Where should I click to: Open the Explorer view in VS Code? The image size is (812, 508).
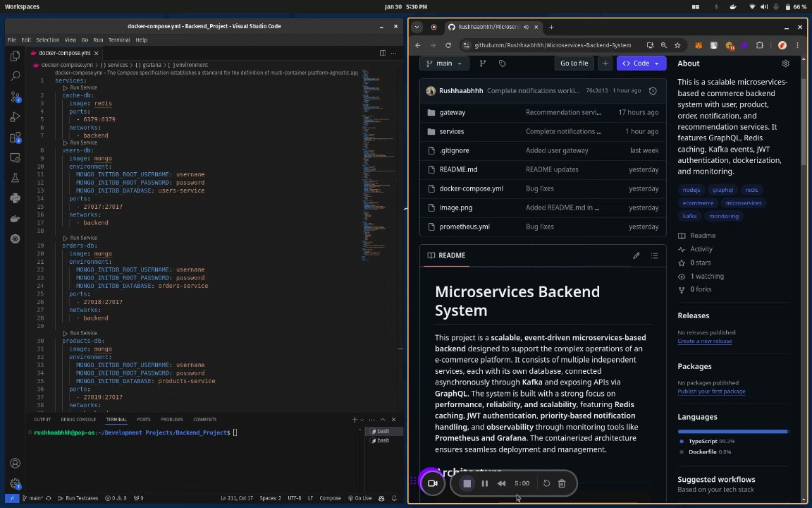click(15, 56)
